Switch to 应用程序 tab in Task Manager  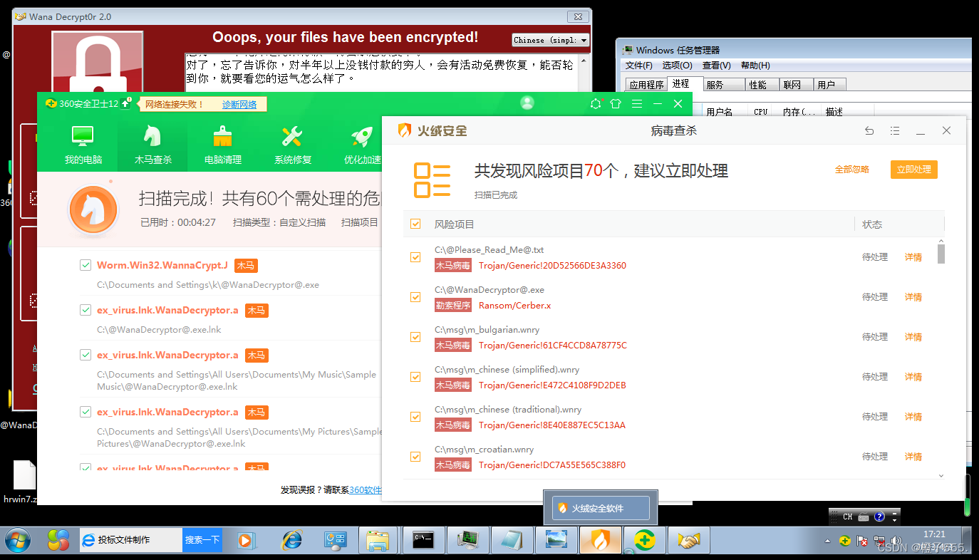pos(646,85)
